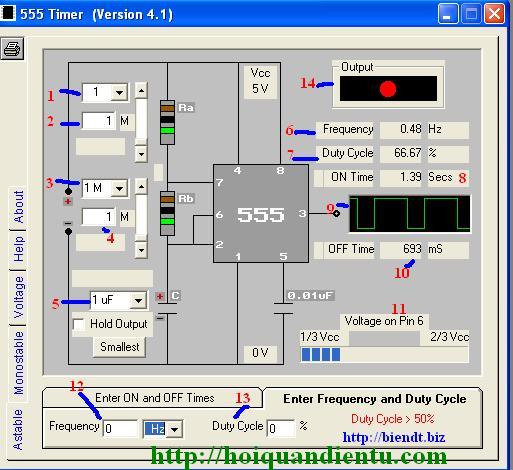This screenshot has height=470, width=513.
Task: Click the Ra vertical slider track
Action: click(141, 122)
